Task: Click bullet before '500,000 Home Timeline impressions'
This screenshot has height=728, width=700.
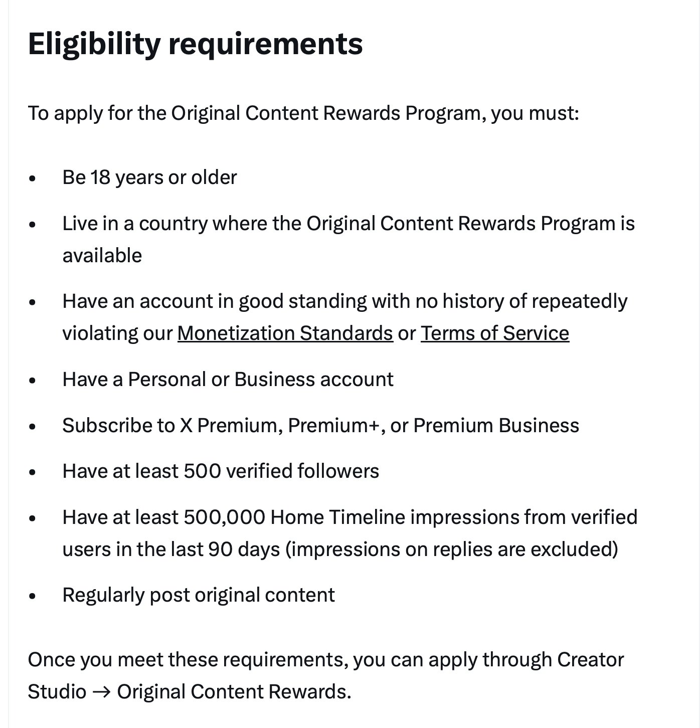Action: [x=33, y=518]
